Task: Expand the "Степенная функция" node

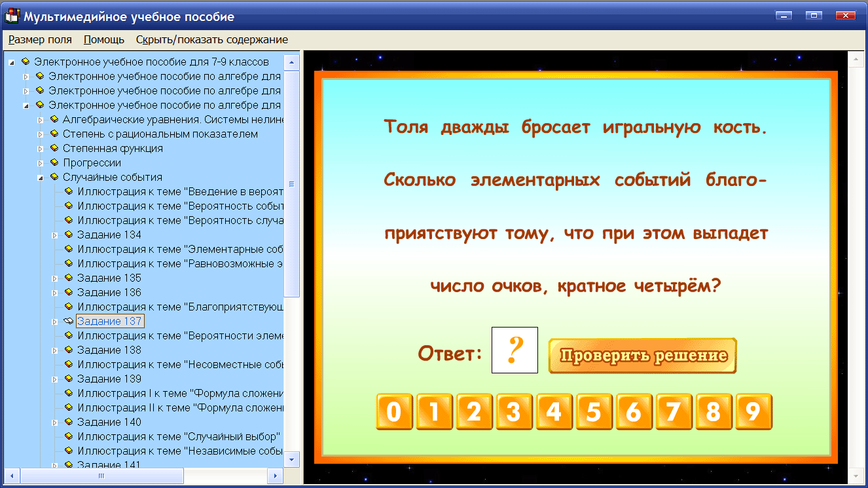Action: 42,148
